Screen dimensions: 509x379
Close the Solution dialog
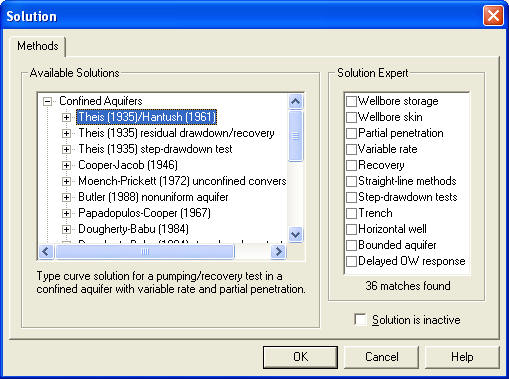493,16
